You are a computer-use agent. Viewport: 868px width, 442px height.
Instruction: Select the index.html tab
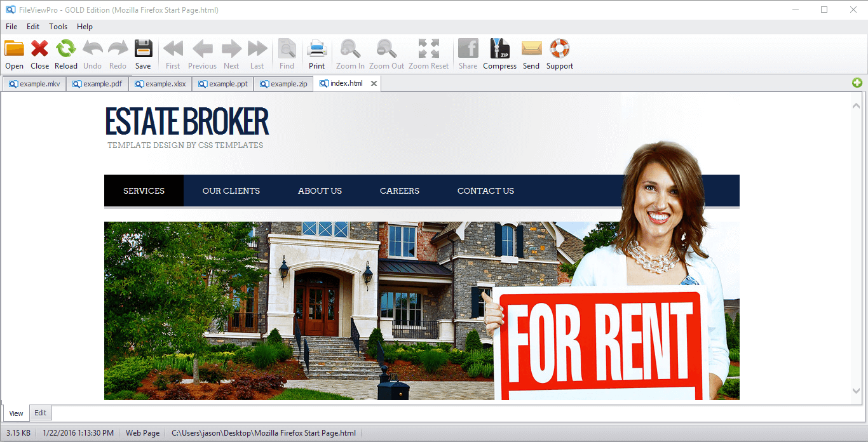tap(346, 83)
